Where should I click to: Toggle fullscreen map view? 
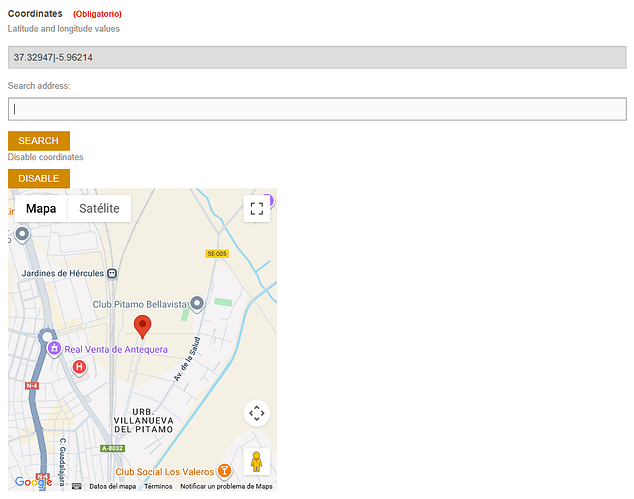point(257,208)
